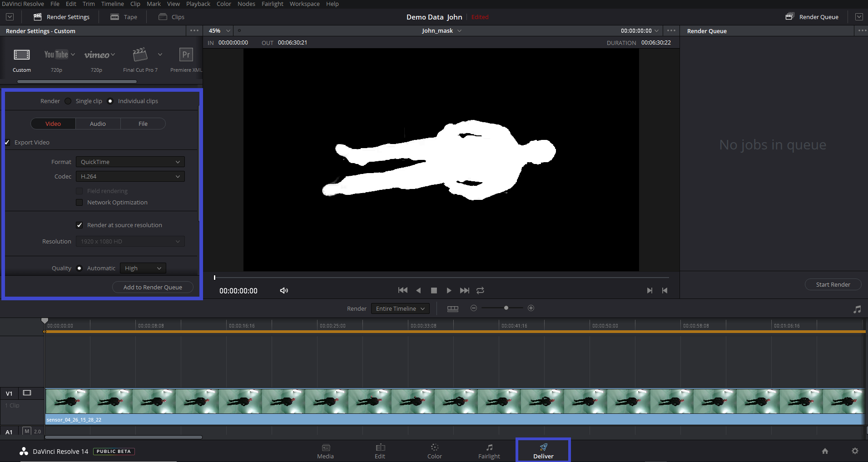This screenshot has width=868, height=462.
Task: Adjust timeline zoom slider handle
Action: 506,308
